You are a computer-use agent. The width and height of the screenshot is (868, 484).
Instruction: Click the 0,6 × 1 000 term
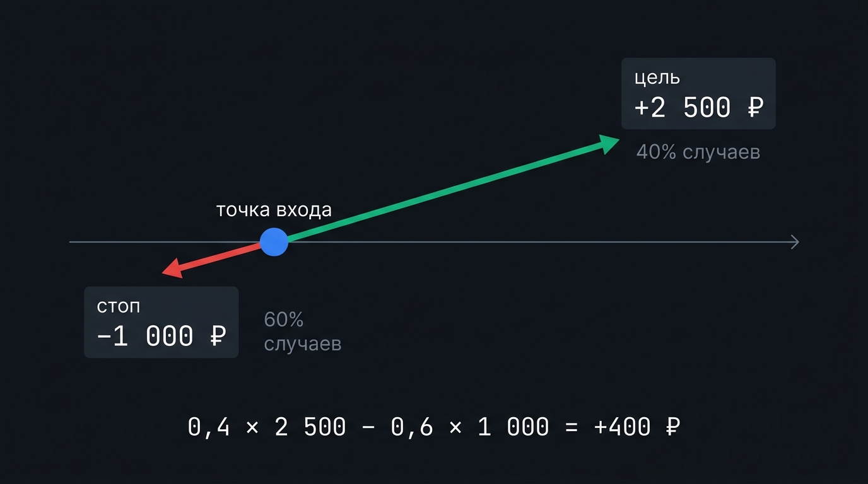tap(471, 427)
